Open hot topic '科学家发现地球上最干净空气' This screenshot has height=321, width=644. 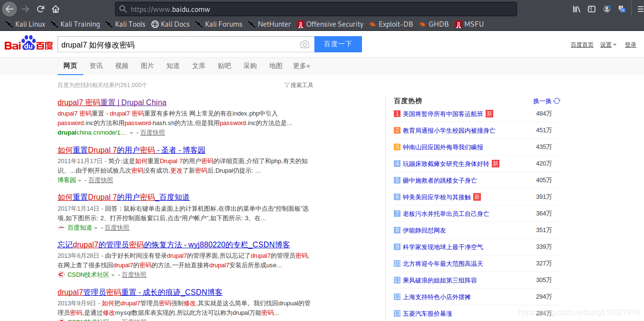pos(443,247)
